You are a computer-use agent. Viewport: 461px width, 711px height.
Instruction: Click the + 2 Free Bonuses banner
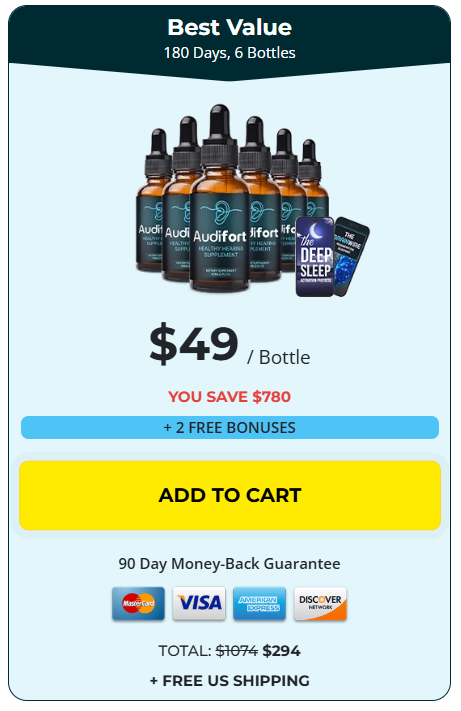click(230, 428)
